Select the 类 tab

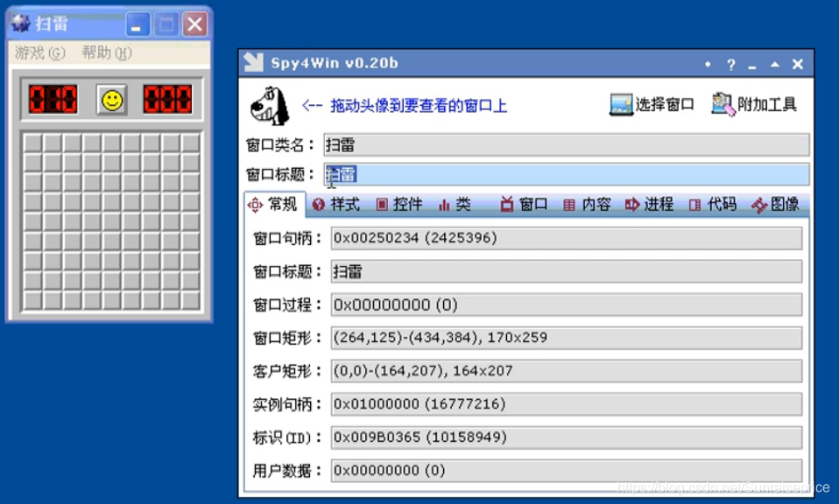click(455, 204)
